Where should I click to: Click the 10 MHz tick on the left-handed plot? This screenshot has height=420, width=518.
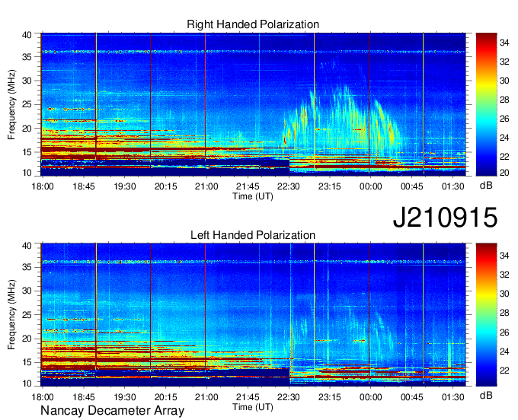point(27,383)
